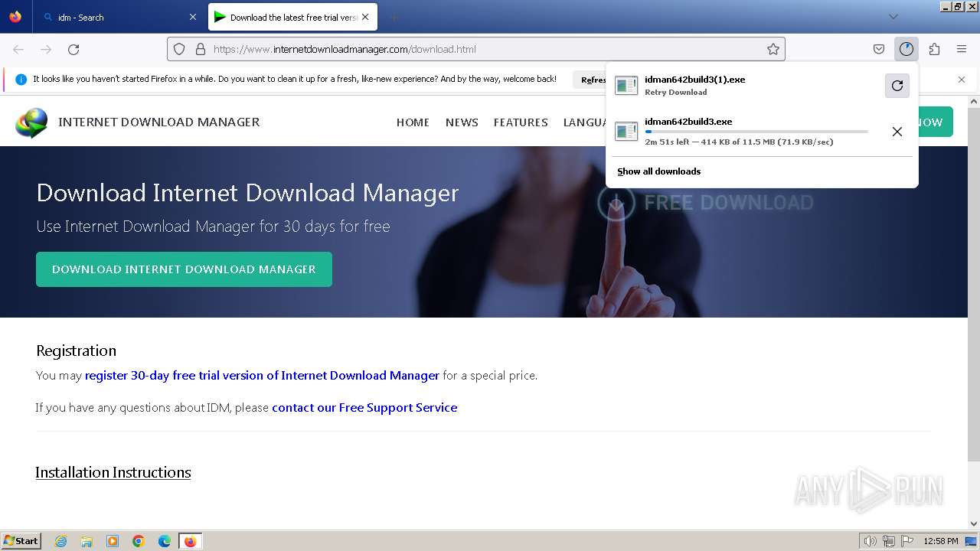
Task: Launch Microsoft Edge from taskbar
Action: click(x=165, y=541)
